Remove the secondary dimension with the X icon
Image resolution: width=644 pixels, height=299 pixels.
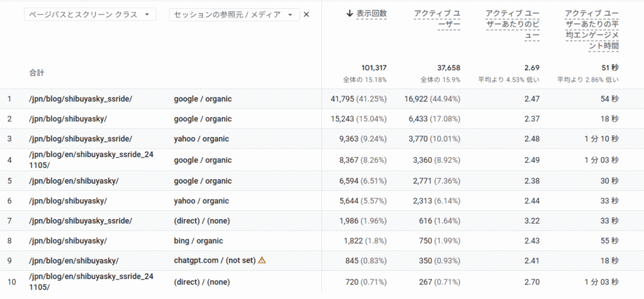[x=306, y=14]
